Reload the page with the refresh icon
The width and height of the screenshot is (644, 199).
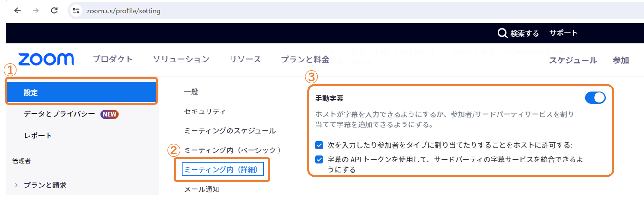click(x=54, y=11)
